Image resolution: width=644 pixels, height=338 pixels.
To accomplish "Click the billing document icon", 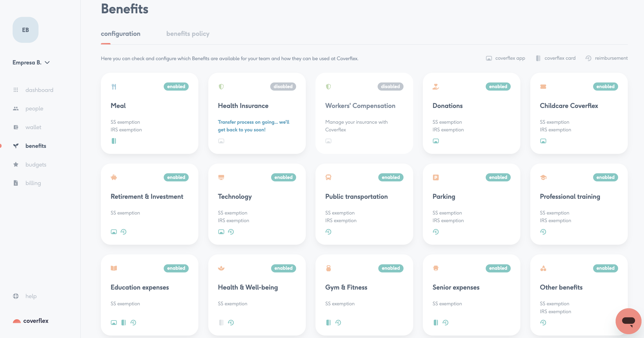I will click(x=16, y=183).
